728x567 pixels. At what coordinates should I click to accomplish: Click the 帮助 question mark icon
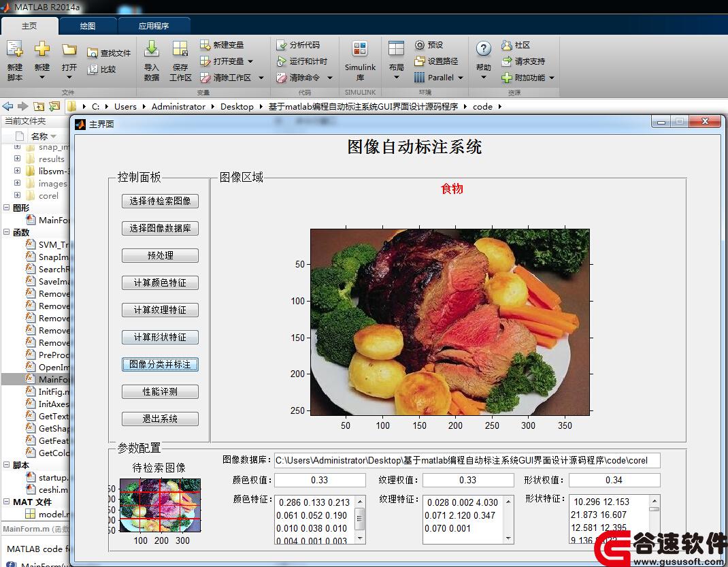tap(483, 48)
